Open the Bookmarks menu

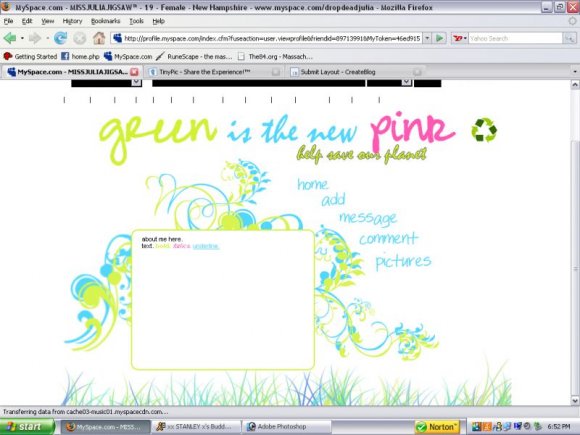pos(105,21)
